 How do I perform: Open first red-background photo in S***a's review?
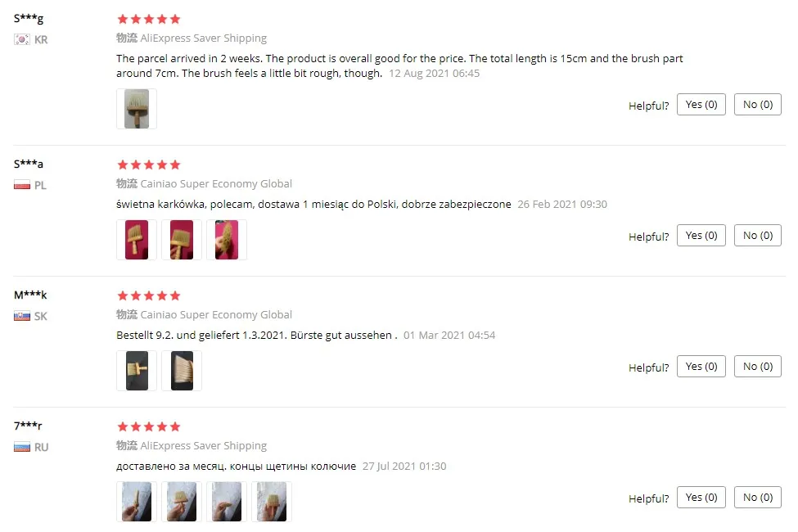coord(137,240)
